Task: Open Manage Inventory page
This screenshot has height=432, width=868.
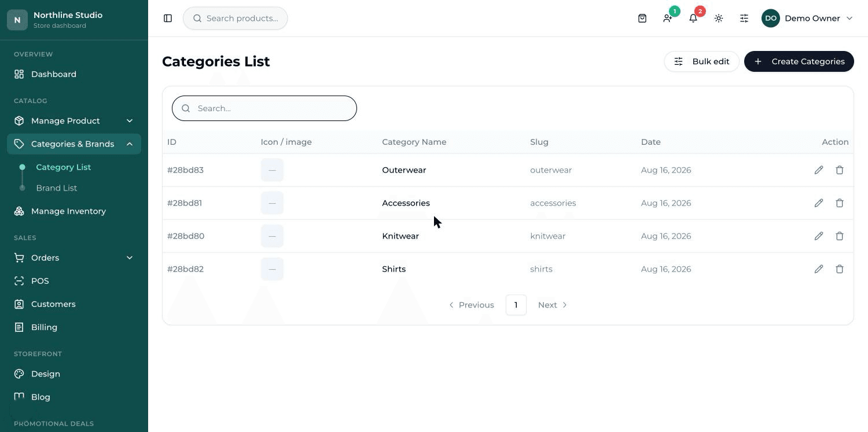Action: [x=74, y=211]
